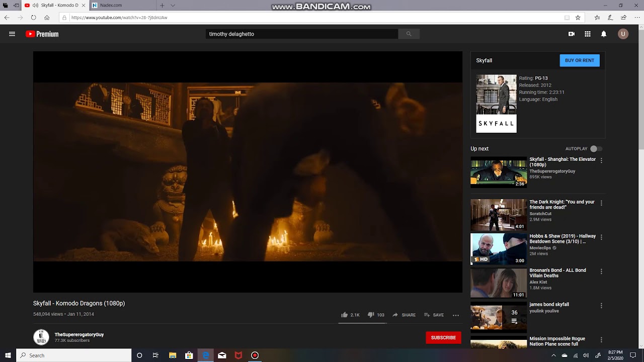Image resolution: width=644 pixels, height=362 pixels.
Task: Open the account avatar menu
Action: (x=623, y=34)
